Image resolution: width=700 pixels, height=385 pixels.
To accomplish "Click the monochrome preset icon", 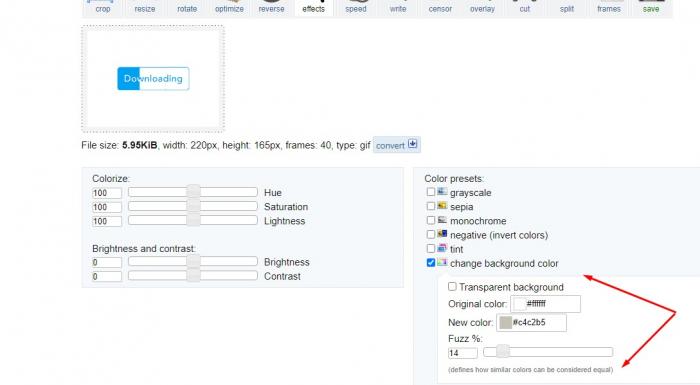I will (442, 220).
